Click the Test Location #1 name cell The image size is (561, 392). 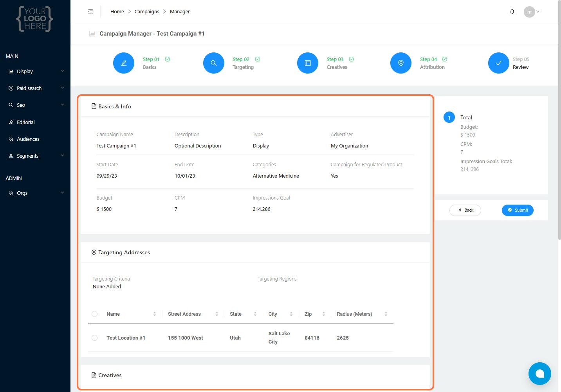(126, 338)
